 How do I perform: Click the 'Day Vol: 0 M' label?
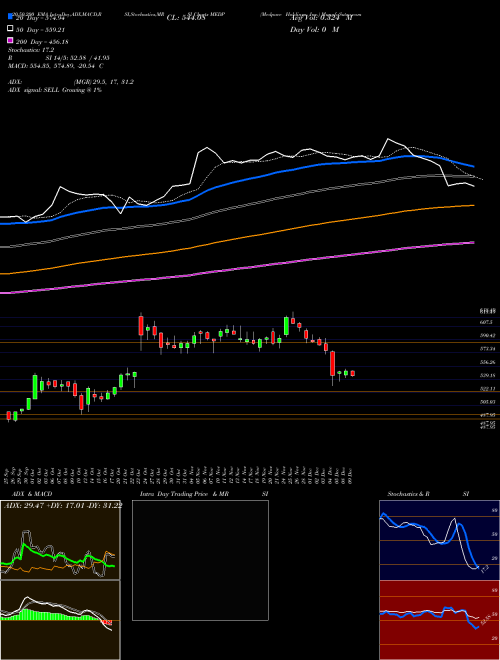(x=314, y=29)
